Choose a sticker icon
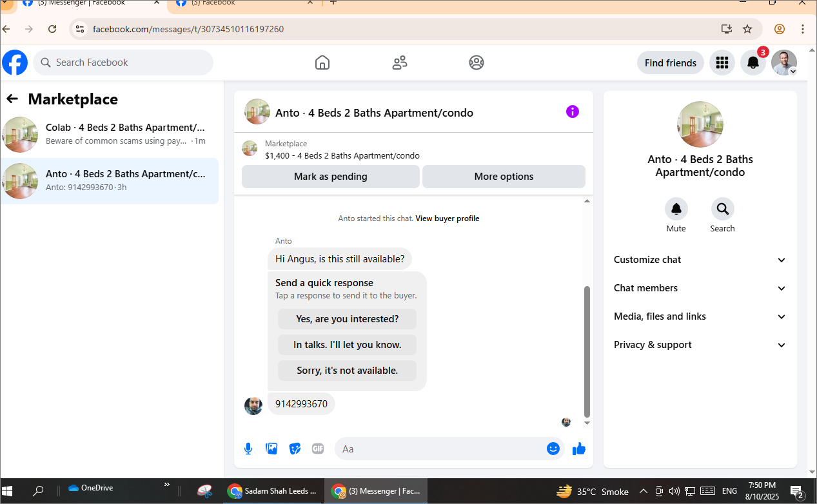Viewport: 817px width, 504px height. 295,449
